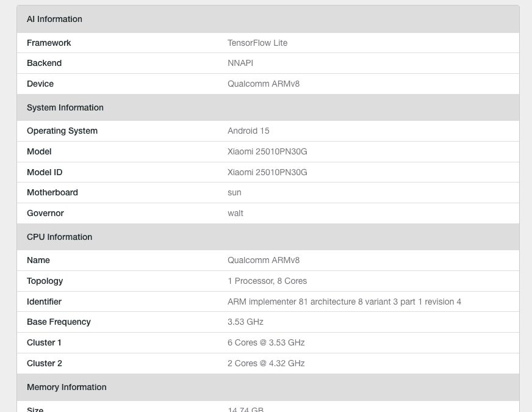
Task: Select the NNAPI backend value
Action: point(240,63)
